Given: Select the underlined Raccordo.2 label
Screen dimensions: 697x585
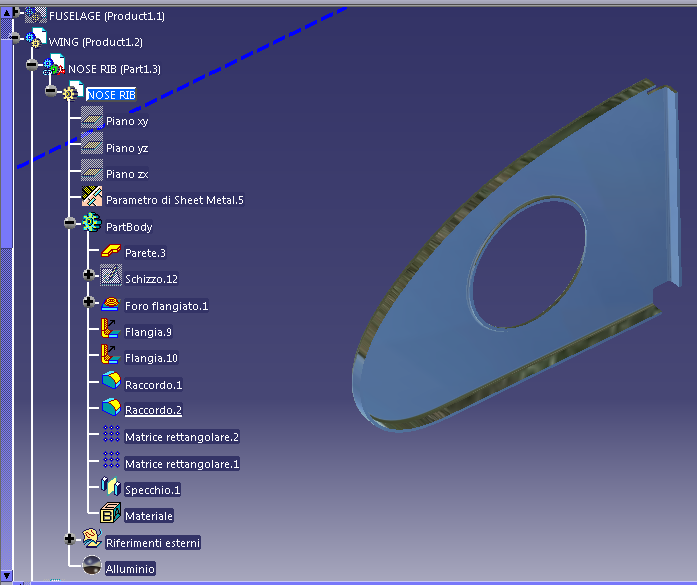Looking at the screenshot, I should 153,410.
